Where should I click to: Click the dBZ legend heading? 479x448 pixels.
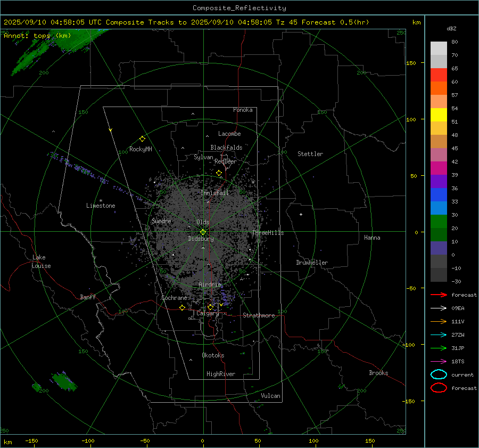click(451, 28)
